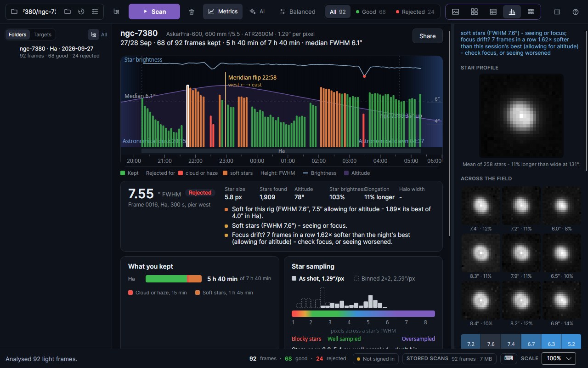Toggle the right side panel icon
The image size is (588, 368).
coord(557,11)
